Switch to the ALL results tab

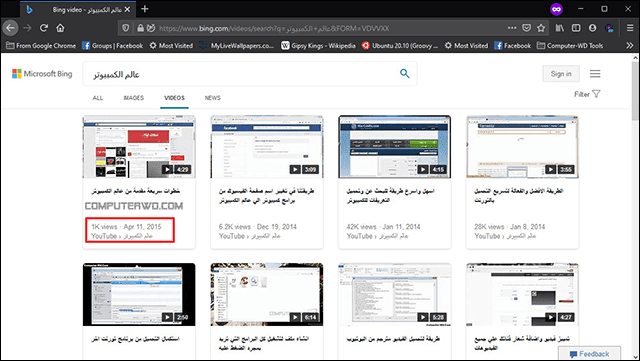[x=98, y=98]
